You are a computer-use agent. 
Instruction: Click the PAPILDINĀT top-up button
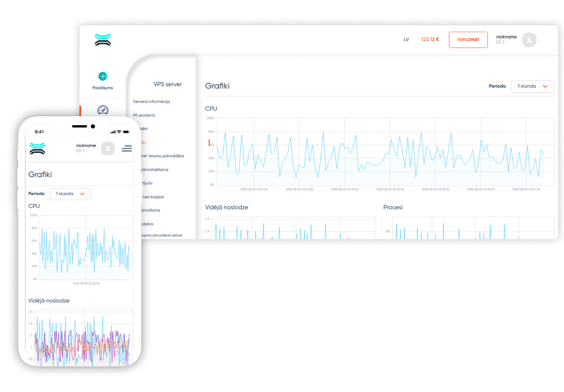[468, 40]
